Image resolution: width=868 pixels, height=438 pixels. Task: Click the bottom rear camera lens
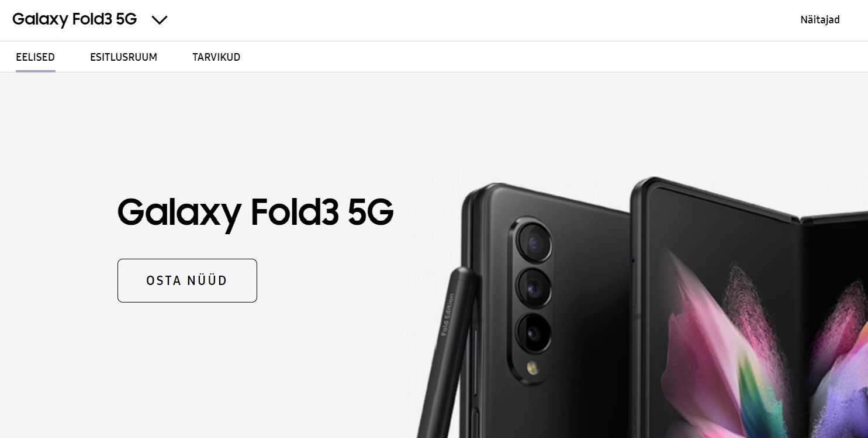[x=533, y=333]
